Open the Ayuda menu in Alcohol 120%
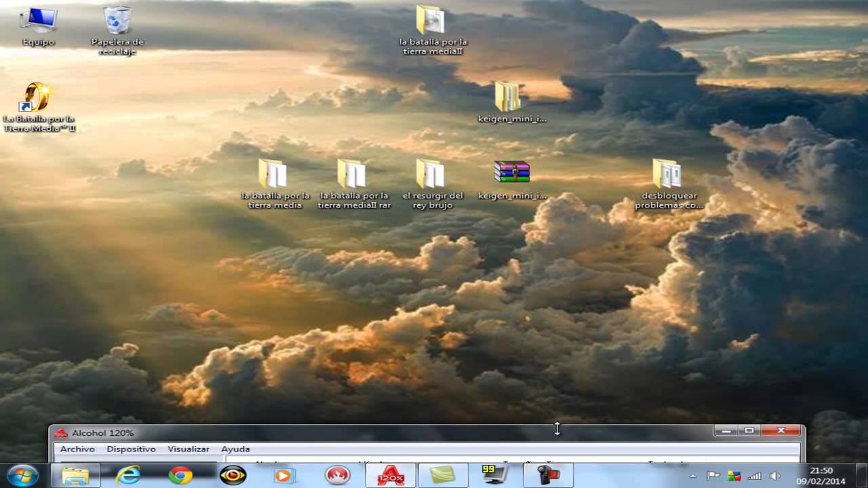The height and width of the screenshot is (488, 868). pyautogui.click(x=235, y=449)
